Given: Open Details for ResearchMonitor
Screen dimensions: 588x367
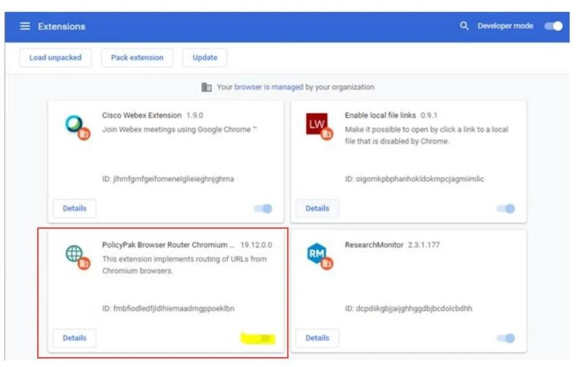Looking at the screenshot, I should pos(317,339).
